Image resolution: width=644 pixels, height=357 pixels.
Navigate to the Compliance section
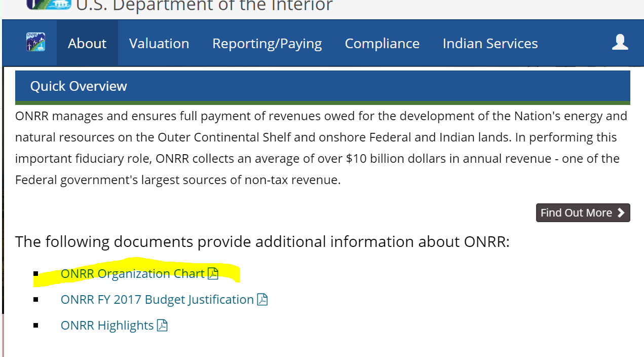click(x=382, y=43)
